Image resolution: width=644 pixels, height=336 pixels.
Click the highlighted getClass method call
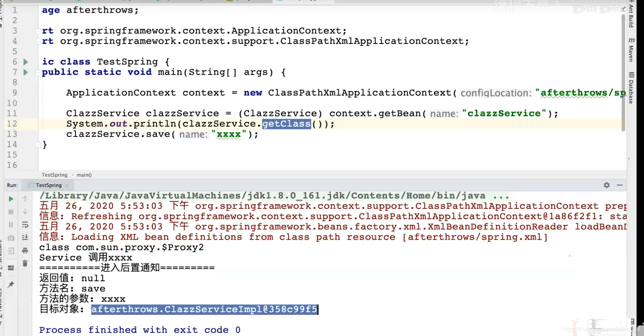coord(286,124)
